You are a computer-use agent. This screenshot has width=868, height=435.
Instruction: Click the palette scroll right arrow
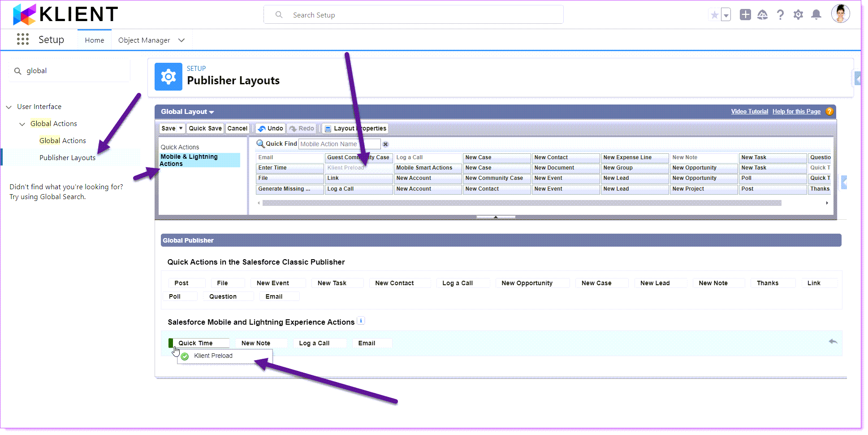click(x=827, y=203)
